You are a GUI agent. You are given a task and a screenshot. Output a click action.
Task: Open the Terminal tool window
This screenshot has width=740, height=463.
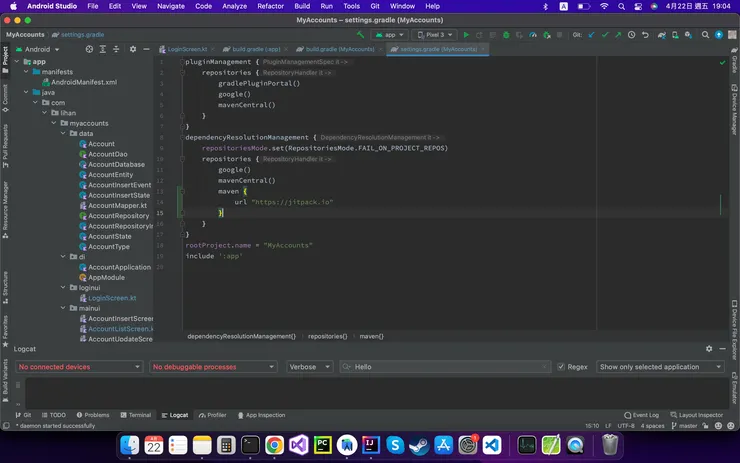pyautogui.click(x=135, y=415)
